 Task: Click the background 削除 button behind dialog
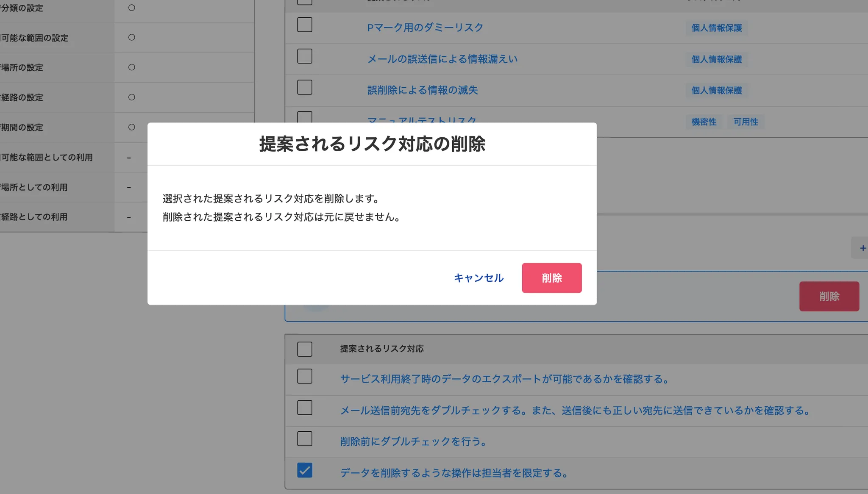(x=829, y=297)
